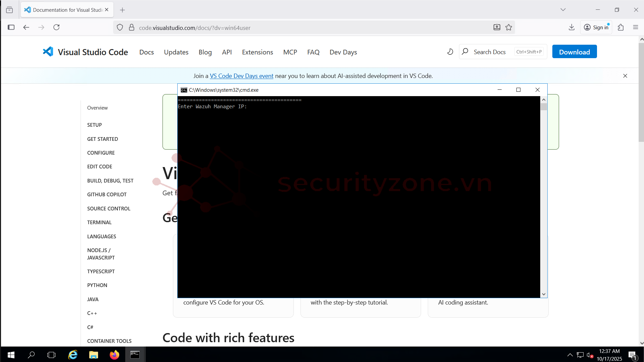
Task: Toggle the Firefox sidebar panel
Action: click(11, 28)
